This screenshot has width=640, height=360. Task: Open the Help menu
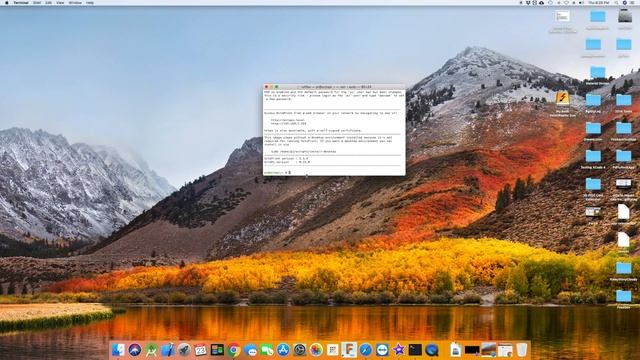tap(90, 2)
